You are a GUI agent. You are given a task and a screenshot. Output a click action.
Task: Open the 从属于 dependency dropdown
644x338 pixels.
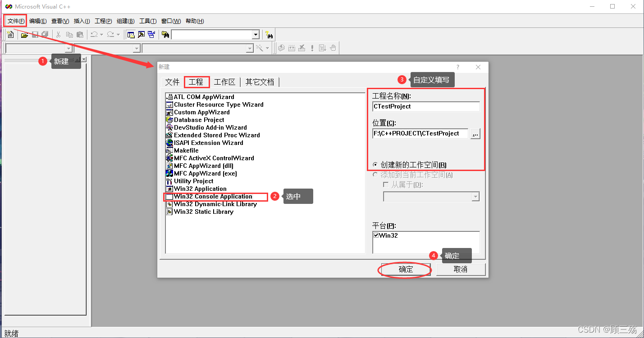[x=475, y=197]
